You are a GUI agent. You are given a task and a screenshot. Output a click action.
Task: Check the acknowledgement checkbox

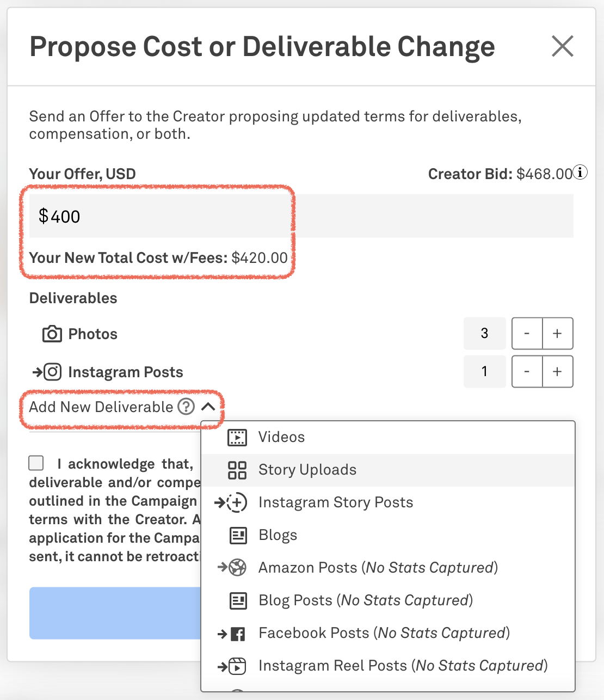coord(36,463)
